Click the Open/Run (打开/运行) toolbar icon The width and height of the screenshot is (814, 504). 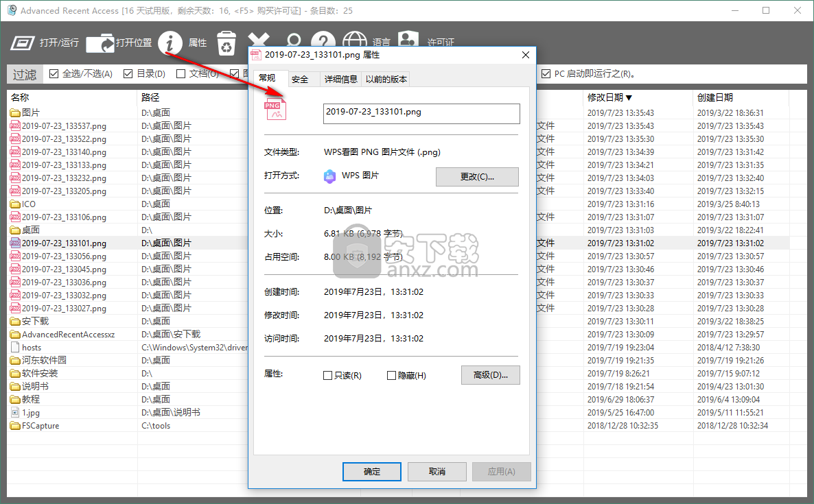(x=23, y=43)
